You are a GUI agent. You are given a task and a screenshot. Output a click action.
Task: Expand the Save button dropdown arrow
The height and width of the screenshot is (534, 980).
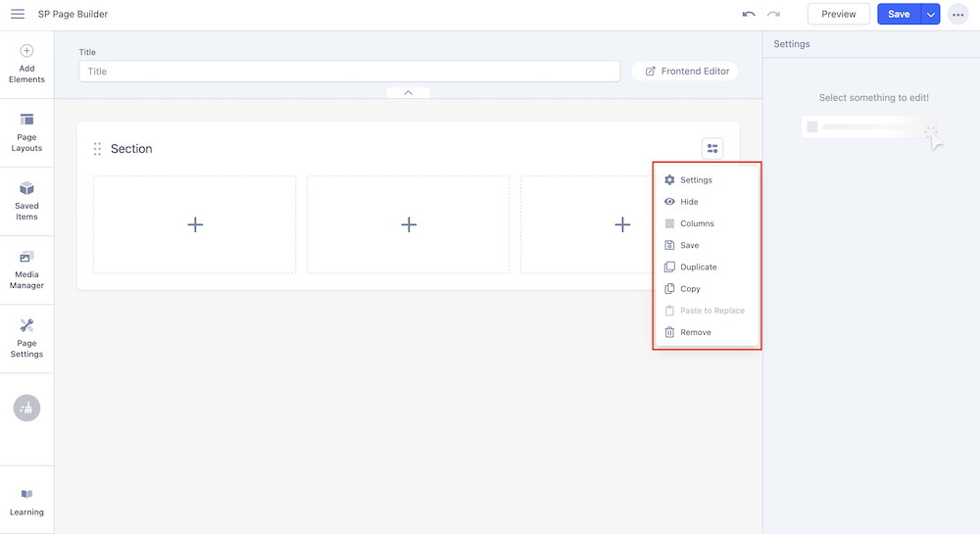tap(930, 14)
